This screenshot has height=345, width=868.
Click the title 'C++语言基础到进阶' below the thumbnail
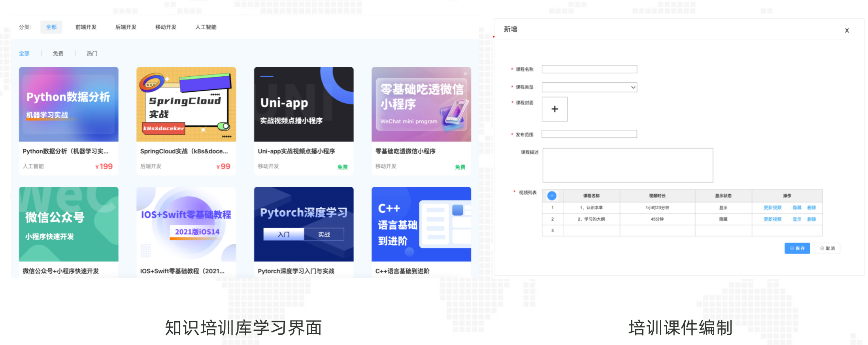pos(402,271)
